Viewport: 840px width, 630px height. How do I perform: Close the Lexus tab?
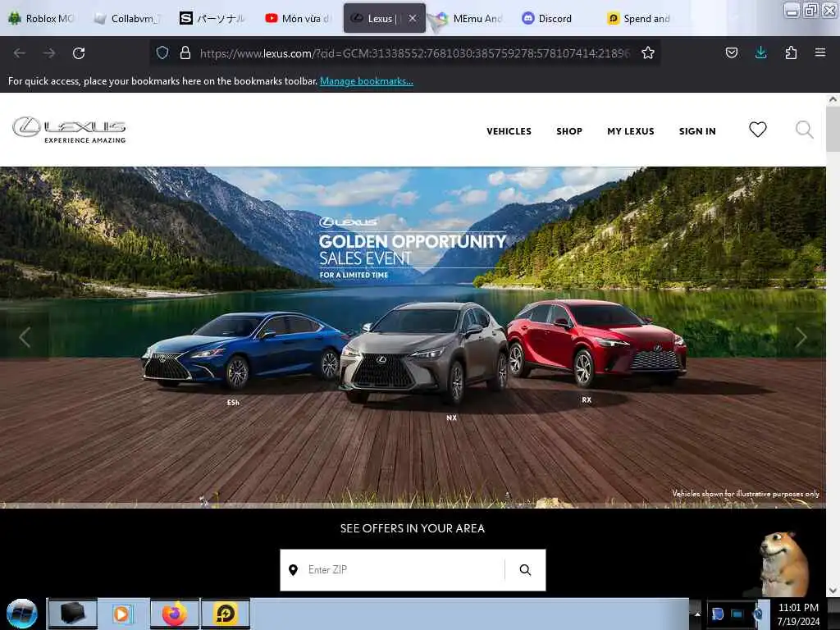[413, 18]
